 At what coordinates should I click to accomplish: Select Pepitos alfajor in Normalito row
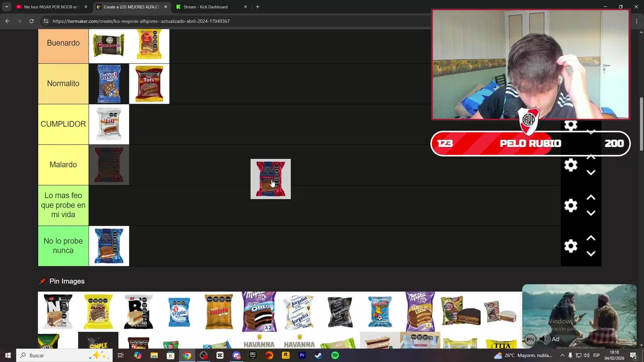tap(109, 83)
